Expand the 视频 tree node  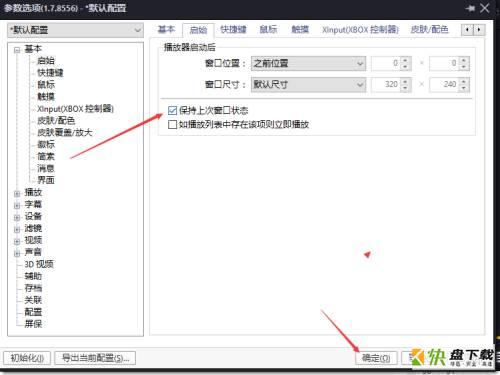click(17, 241)
